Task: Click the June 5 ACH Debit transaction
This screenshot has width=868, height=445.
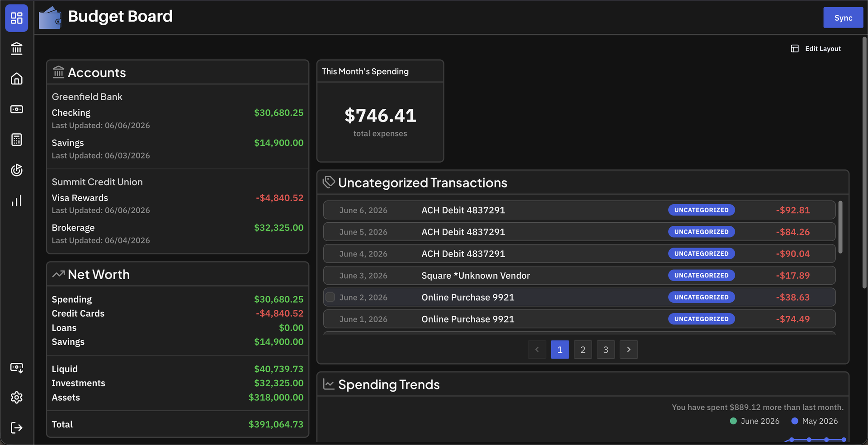Action: coord(579,232)
